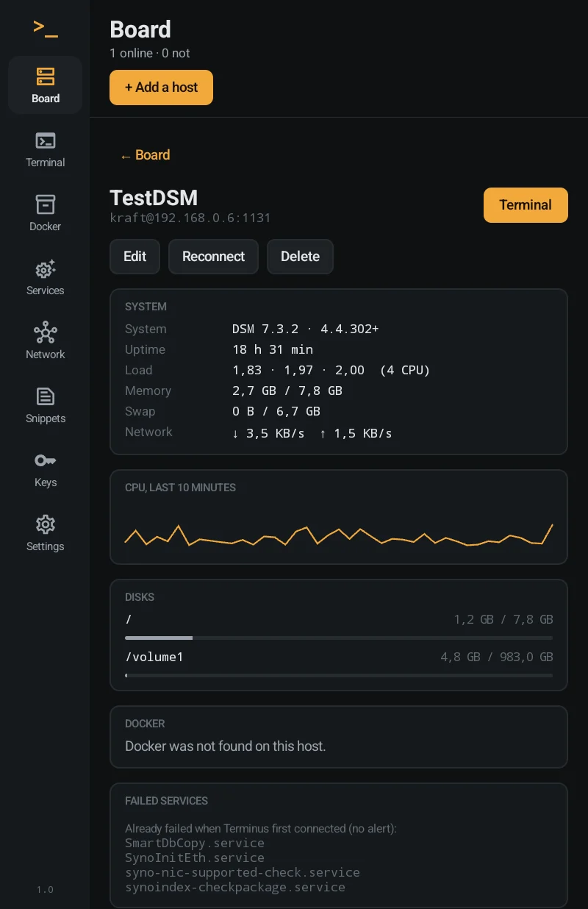Viewport: 588px width, 909px height.
Task: Click the root / disk usage bar
Action: point(339,638)
